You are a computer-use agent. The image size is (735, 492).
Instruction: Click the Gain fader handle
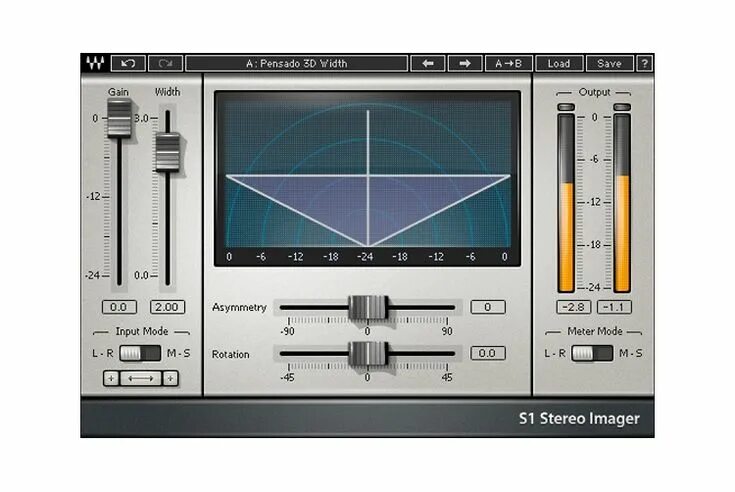(x=119, y=118)
